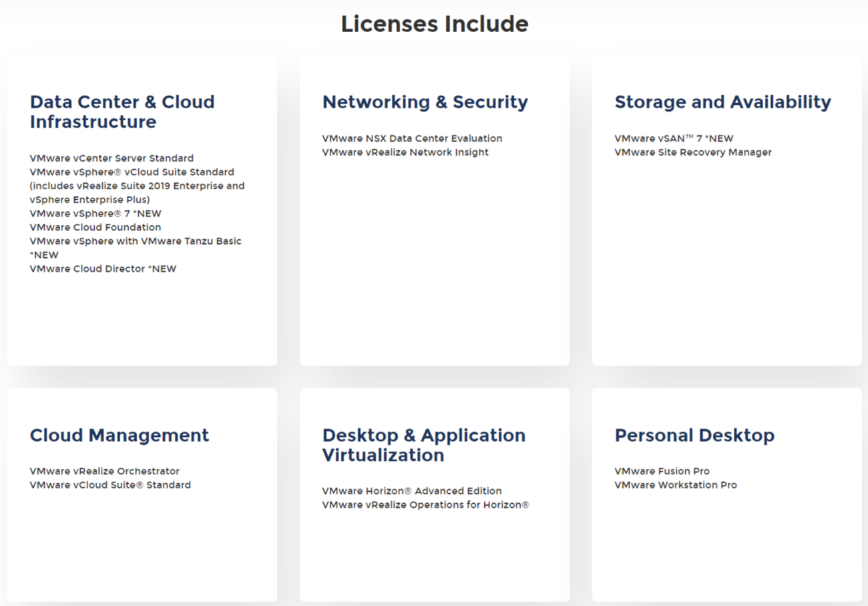
Task: Click VMware Cloud Director *NEW entry
Action: 103,269
